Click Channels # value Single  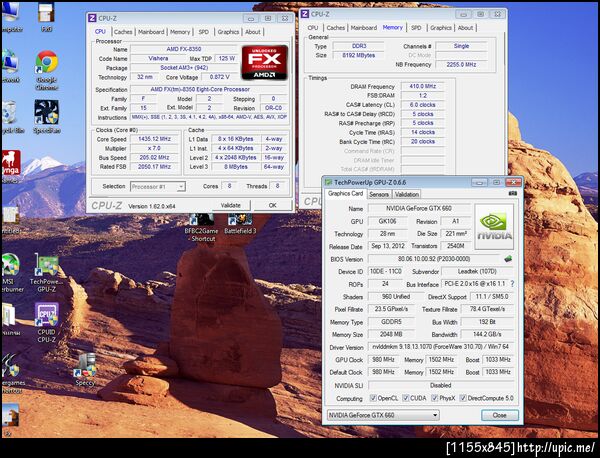pos(461,46)
